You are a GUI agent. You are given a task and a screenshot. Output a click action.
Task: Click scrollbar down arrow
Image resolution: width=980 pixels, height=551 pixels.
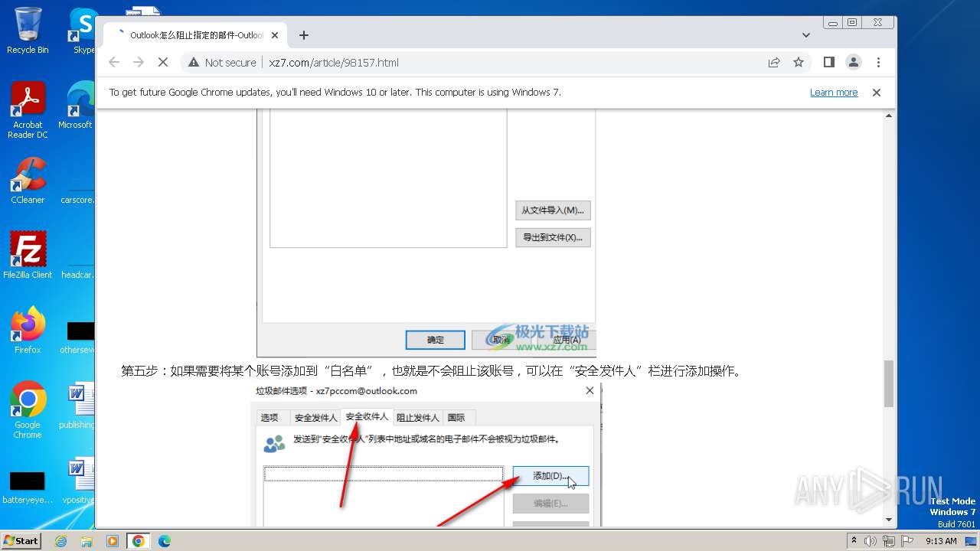pyautogui.click(x=889, y=520)
